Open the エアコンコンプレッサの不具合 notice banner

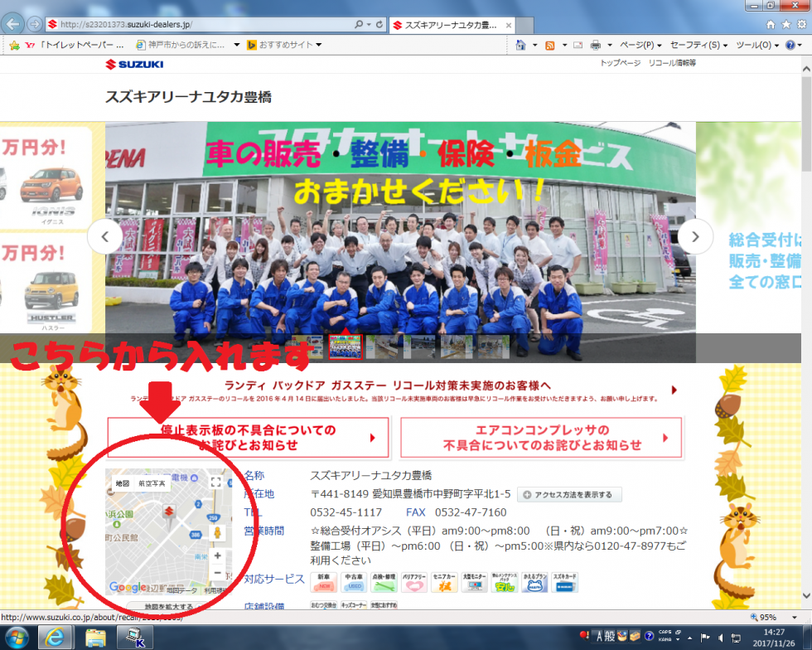click(542, 438)
